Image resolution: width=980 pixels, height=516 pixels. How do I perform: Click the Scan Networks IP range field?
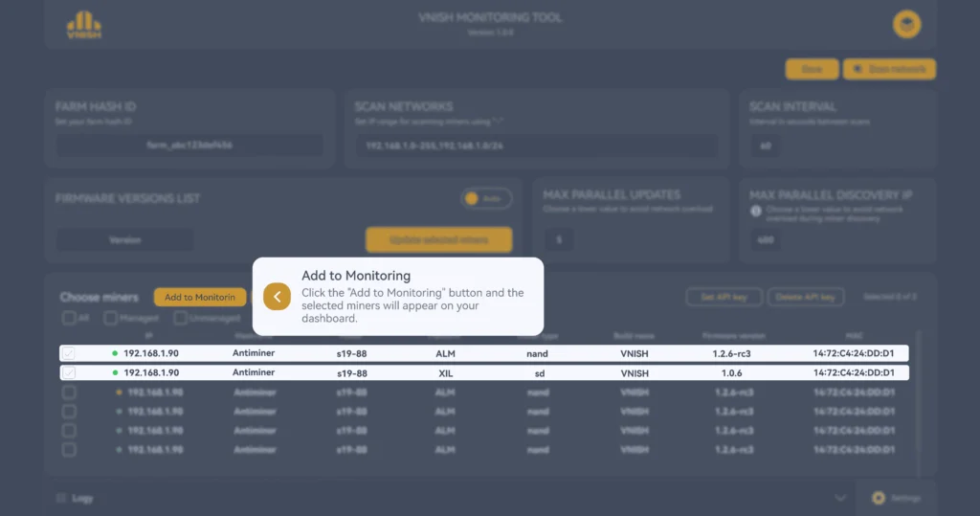tap(537, 146)
